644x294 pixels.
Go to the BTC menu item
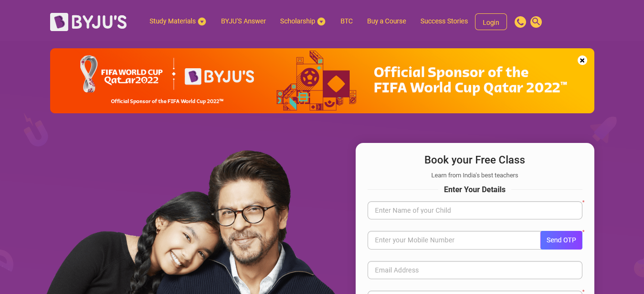(x=347, y=21)
